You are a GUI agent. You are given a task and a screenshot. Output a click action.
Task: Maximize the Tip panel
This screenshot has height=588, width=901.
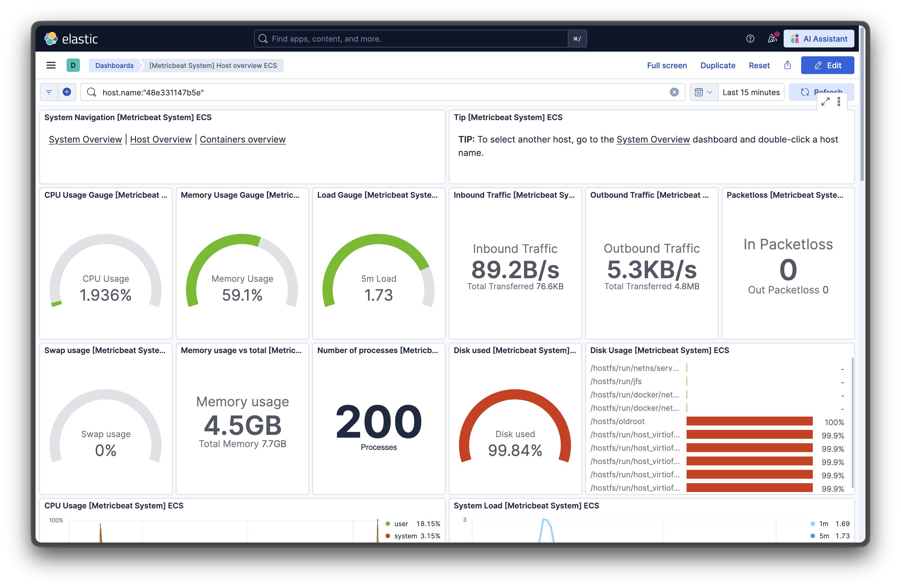click(825, 102)
